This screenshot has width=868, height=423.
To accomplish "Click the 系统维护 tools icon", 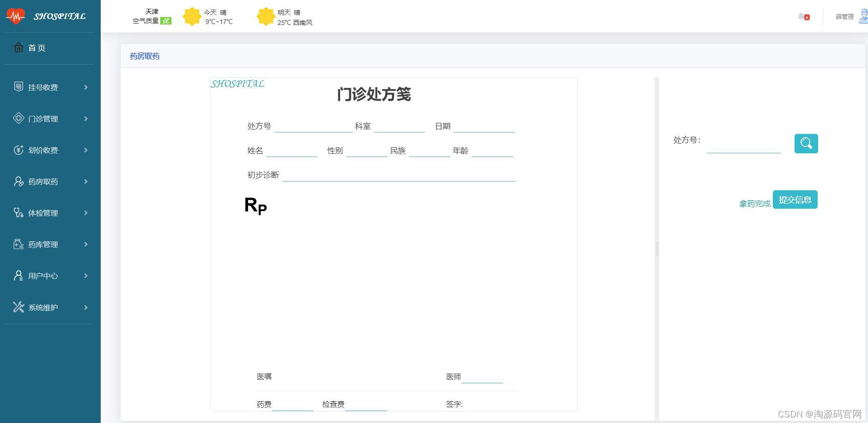I will (18, 307).
